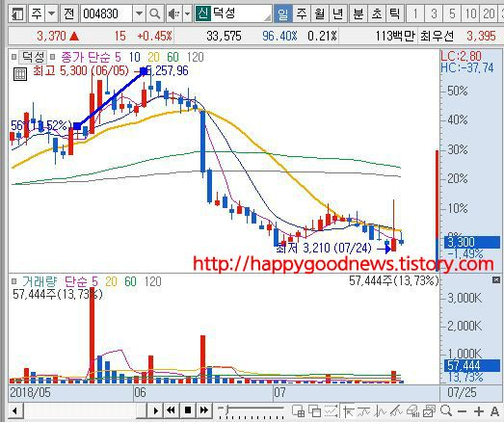Click the pencil drawing tool icon
The height and width of the screenshot is (422, 504).
(x=397, y=411)
